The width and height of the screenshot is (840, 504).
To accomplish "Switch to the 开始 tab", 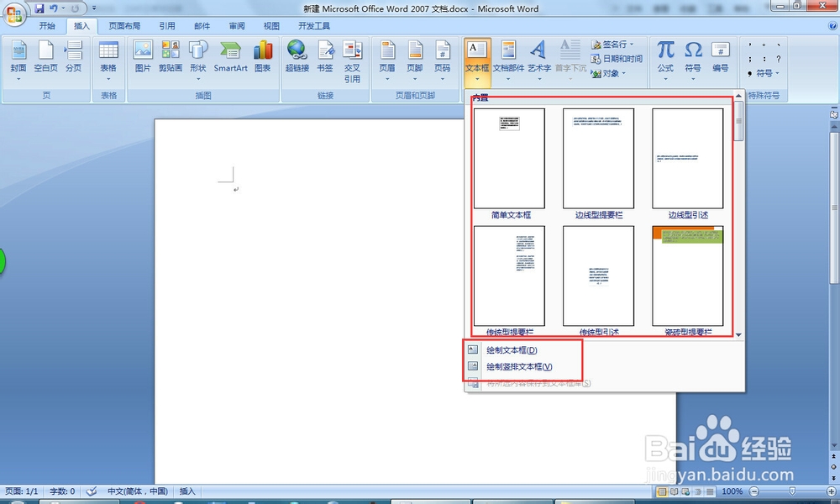I will pyautogui.click(x=47, y=26).
